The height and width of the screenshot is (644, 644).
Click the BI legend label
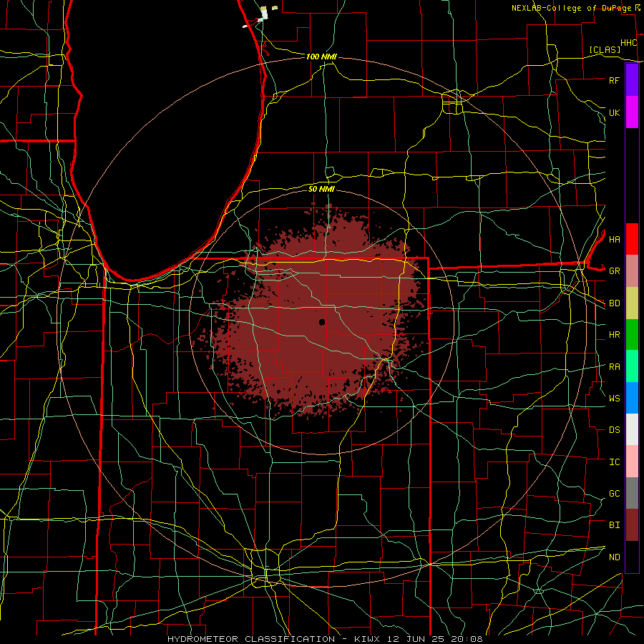click(x=614, y=525)
